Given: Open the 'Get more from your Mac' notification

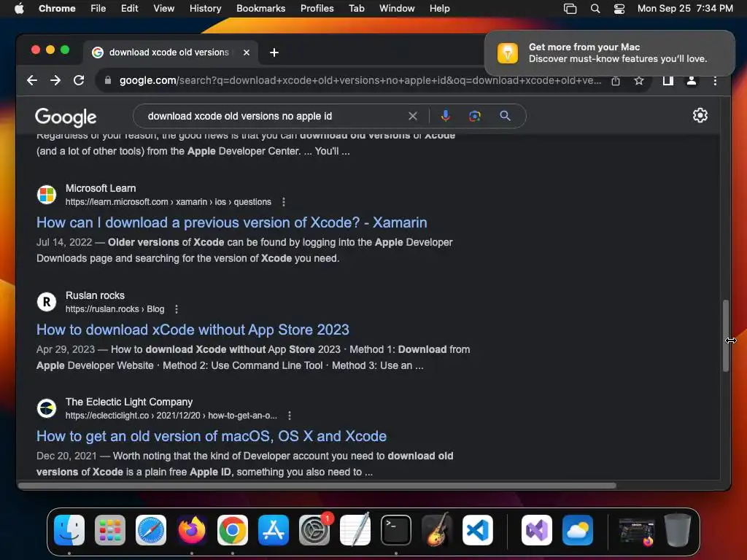Looking at the screenshot, I should pos(609,52).
